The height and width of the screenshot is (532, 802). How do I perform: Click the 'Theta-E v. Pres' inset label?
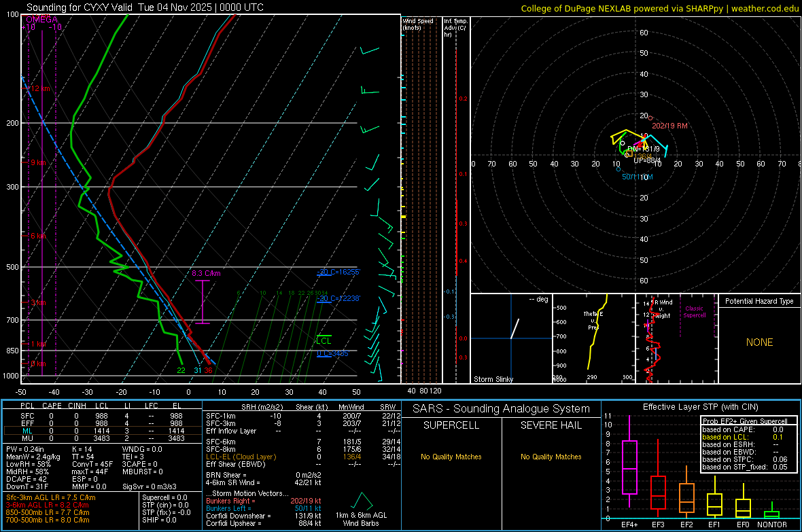(x=593, y=320)
